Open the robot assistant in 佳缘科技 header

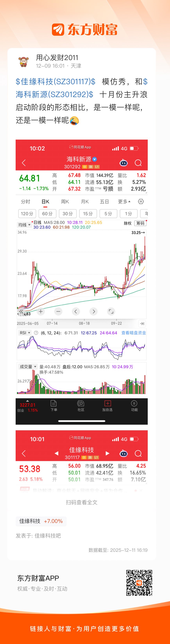pyautogui.click(x=123, y=453)
